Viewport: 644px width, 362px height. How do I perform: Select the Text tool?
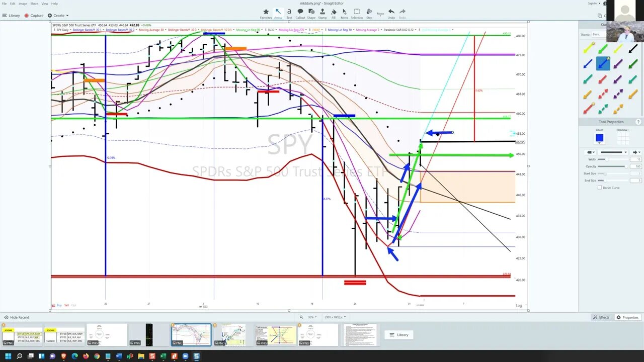(289, 14)
